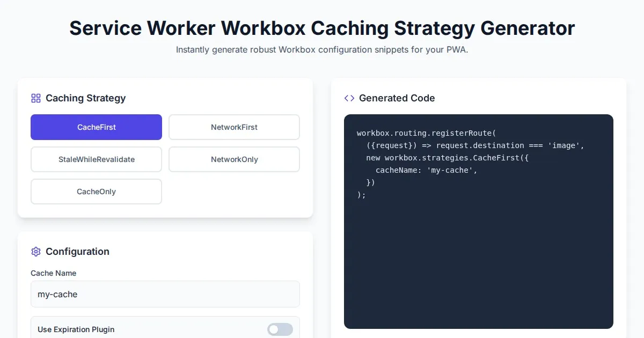Click the main page title heading
This screenshot has width=644, height=338.
(322, 28)
